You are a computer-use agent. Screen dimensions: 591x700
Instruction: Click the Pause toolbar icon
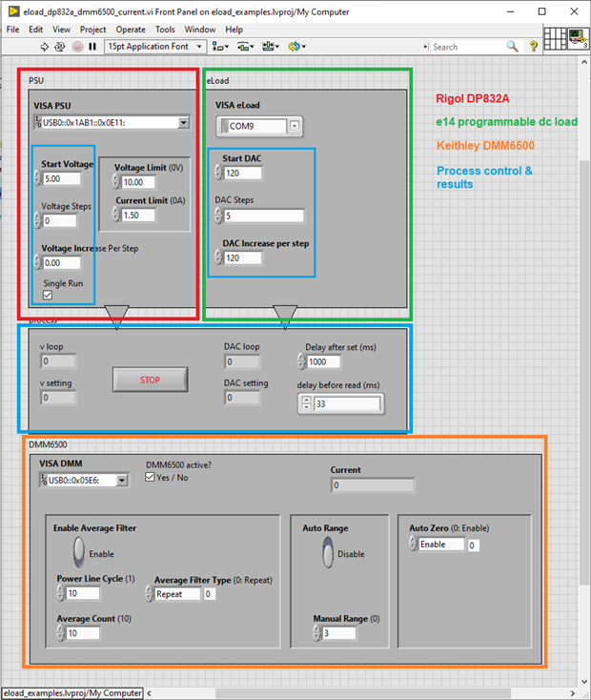coord(92,47)
